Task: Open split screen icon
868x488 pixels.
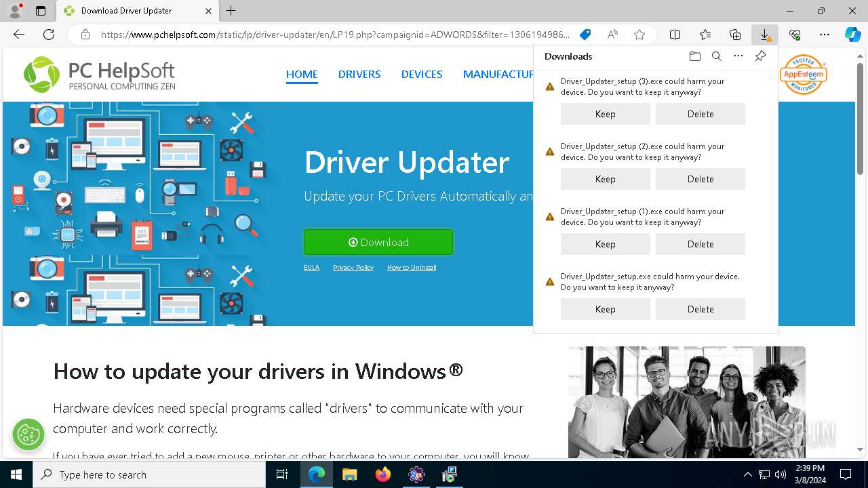Action: click(x=675, y=35)
